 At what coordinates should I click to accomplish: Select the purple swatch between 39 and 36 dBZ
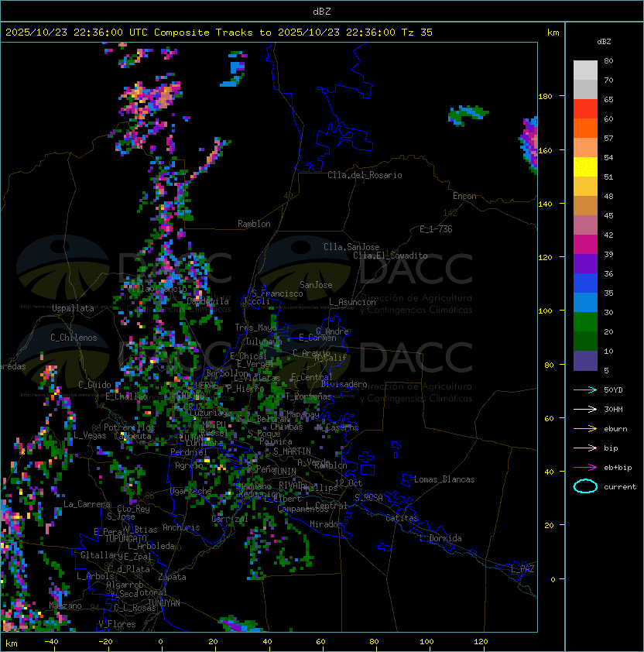[x=585, y=264]
